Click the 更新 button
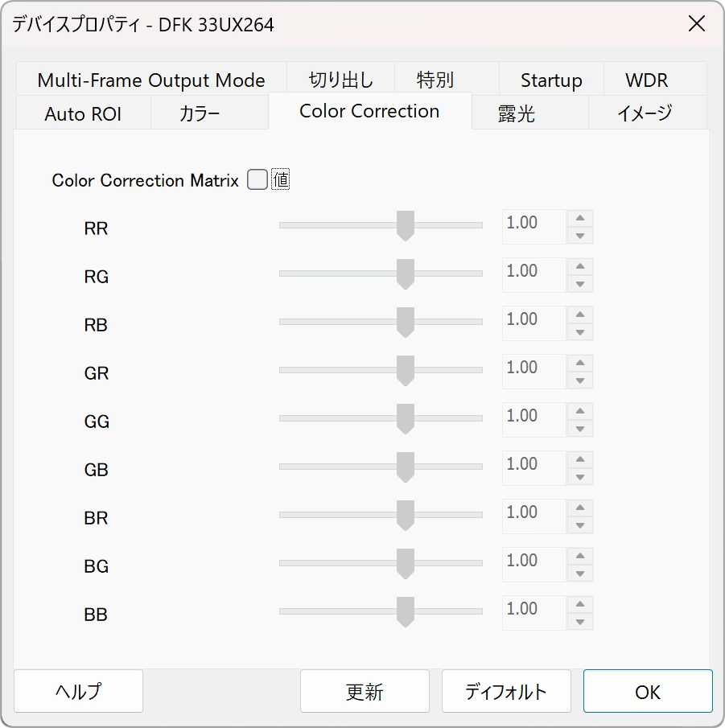 coord(365,691)
